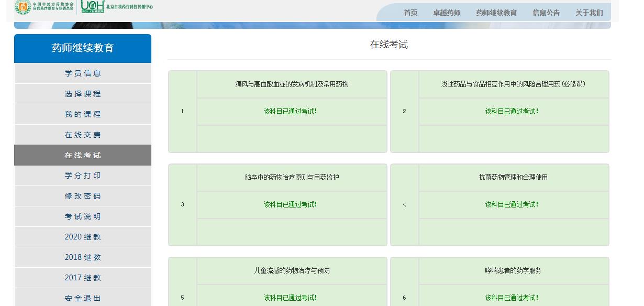Open 选择课程 sidebar item
The image size is (644, 306).
coord(83,94)
